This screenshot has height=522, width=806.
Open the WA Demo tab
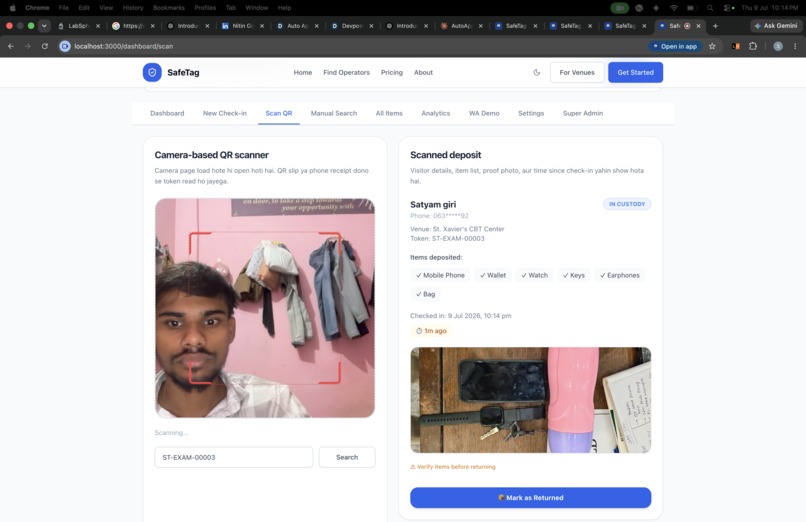(x=484, y=113)
